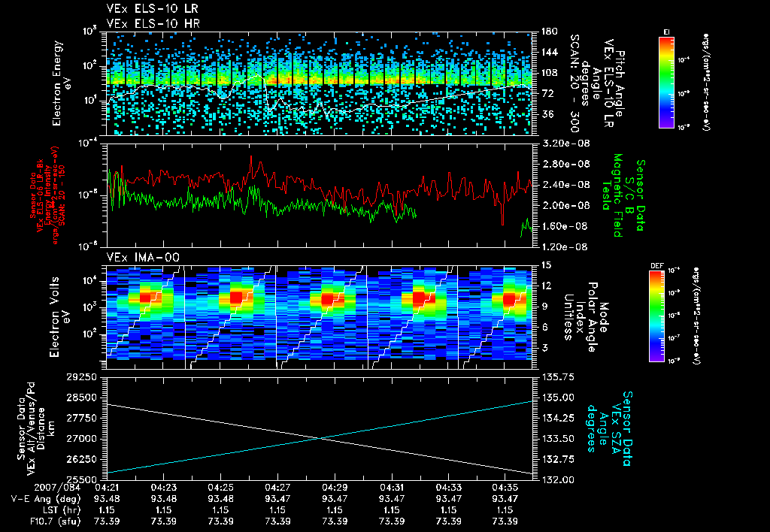The height and width of the screenshot is (532, 770).
Task: Click the 133.50 SZA tick value
Action: click(557, 439)
